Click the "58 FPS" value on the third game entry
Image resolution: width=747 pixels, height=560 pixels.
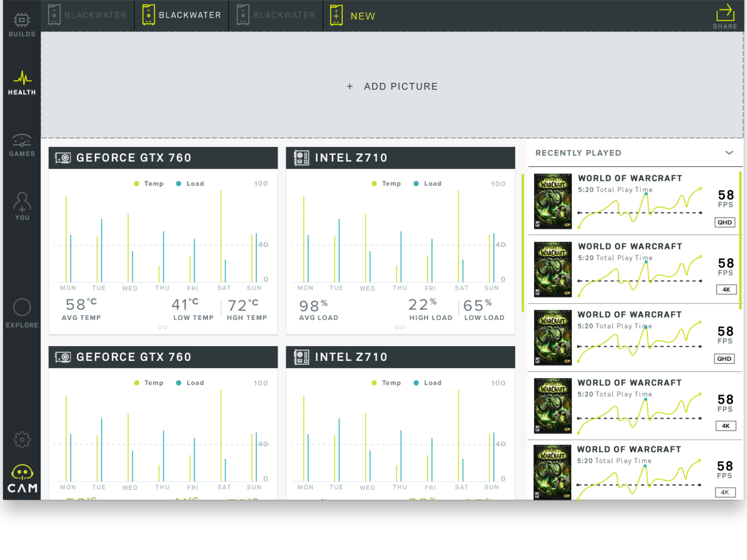pyautogui.click(x=725, y=335)
